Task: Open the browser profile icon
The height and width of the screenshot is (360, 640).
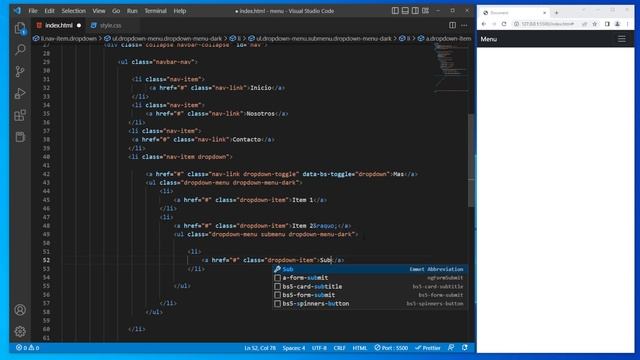Action: (618, 24)
